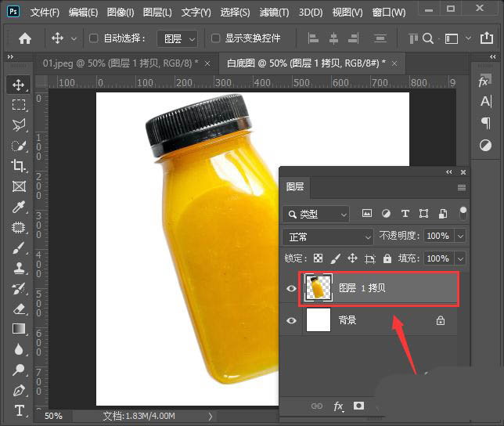504x426 pixels.
Task: Toggle pixel layer filter
Action: (367, 213)
